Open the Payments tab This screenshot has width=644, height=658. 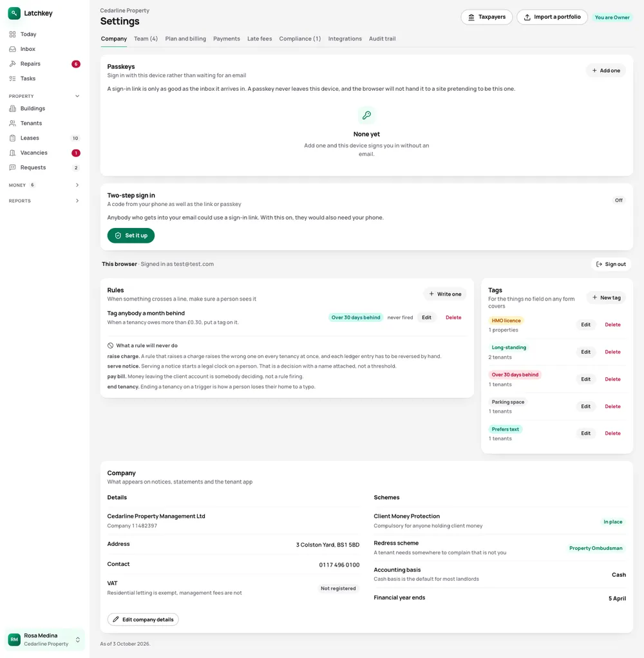pos(227,39)
